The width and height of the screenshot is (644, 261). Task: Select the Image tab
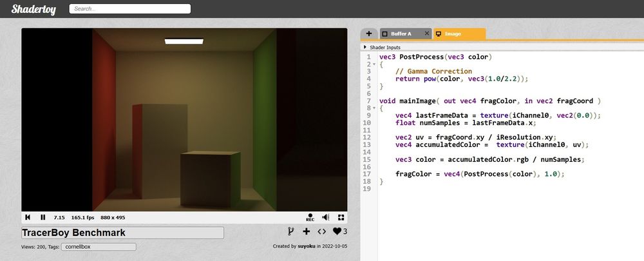(x=459, y=34)
